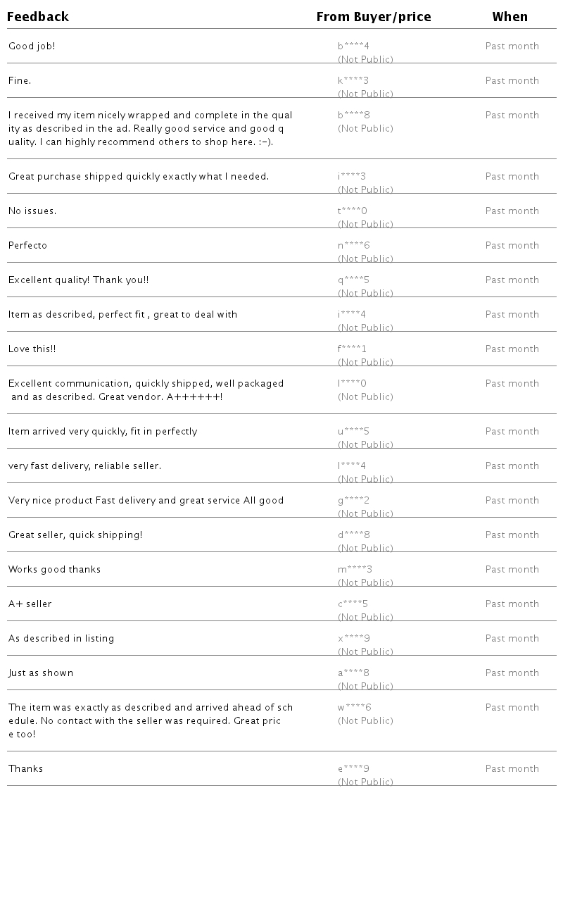Select buyer k****3 username
The image size is (563, 924).
353,81
